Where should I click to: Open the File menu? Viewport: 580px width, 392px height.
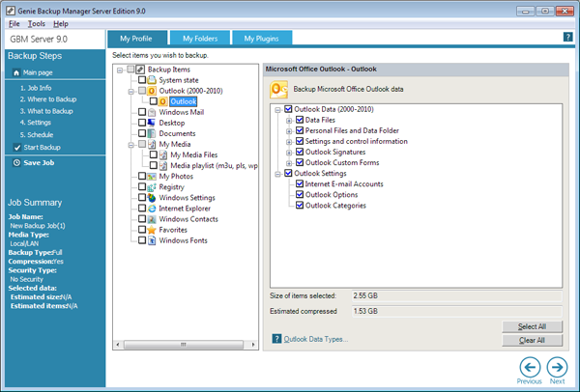(14, 24)
